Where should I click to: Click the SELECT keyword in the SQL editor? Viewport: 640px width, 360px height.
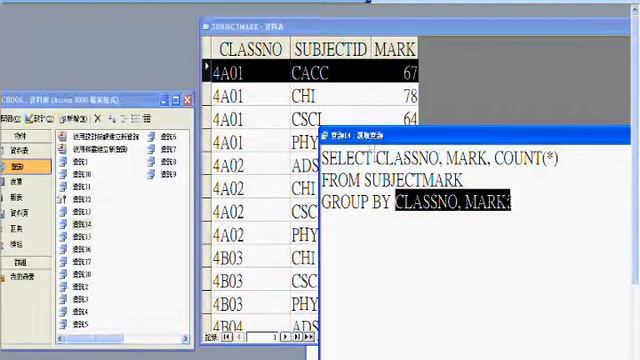coord(346,158)
